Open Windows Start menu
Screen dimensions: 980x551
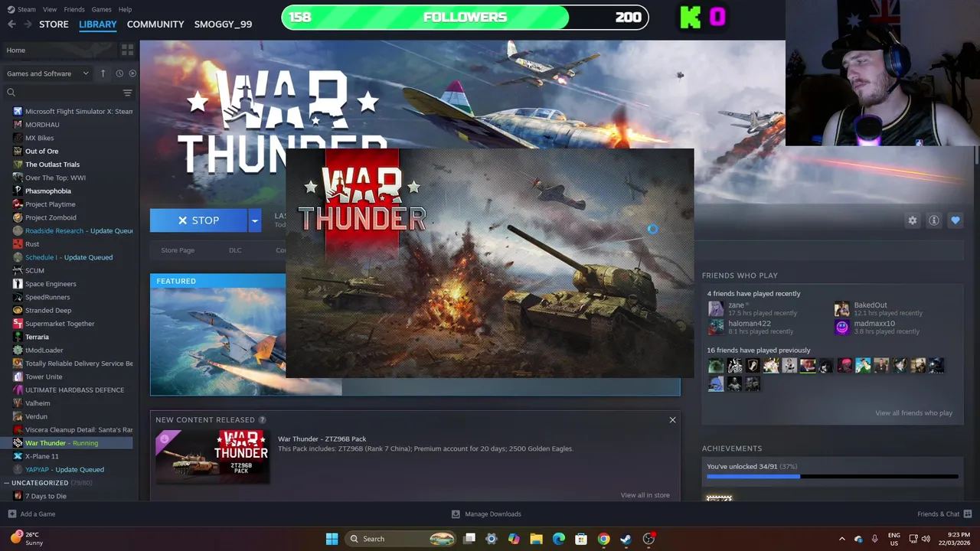click(332, 539)
